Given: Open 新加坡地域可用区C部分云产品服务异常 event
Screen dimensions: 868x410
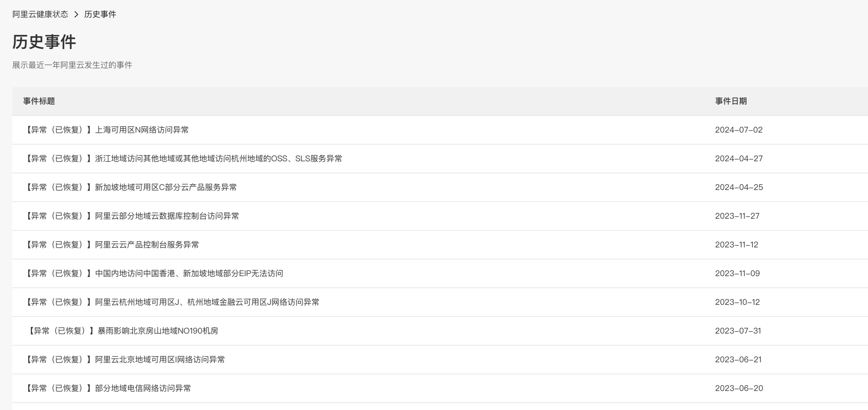Looking at the screenshot, I should pyautogui.click(x=131, y=187).
